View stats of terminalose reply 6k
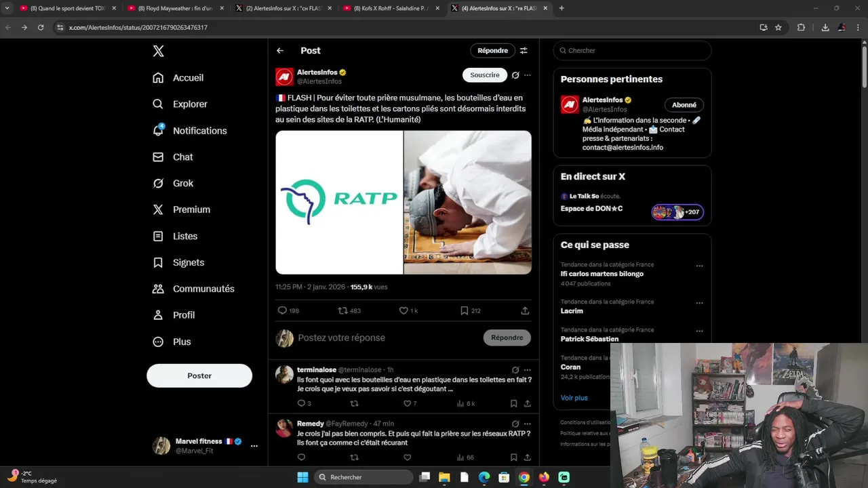 pos(465,403)
